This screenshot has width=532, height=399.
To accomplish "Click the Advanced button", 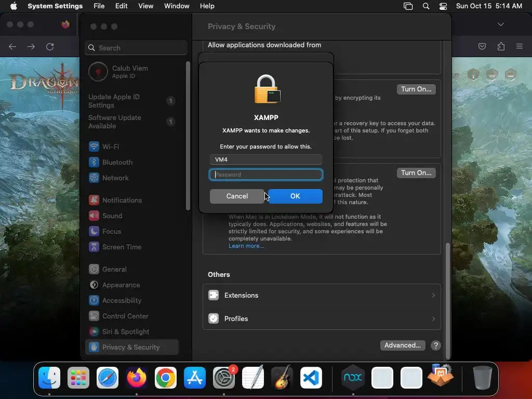I will pos(403,345).
